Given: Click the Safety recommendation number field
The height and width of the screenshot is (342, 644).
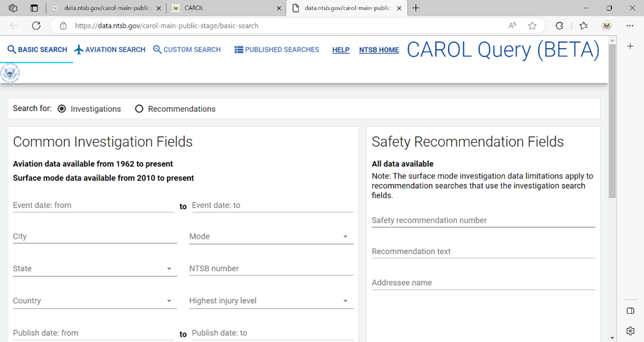Looking at the screenshot, I should [x=484, y=220].
